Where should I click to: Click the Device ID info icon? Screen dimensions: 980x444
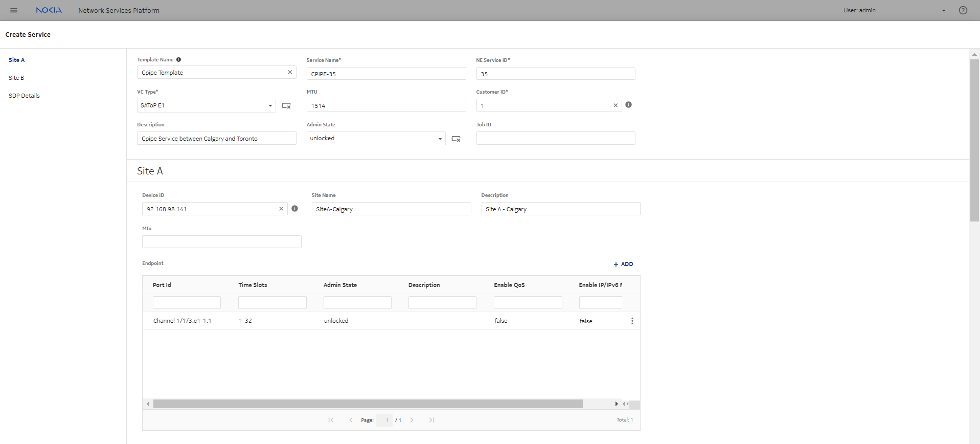coord(294,209)
